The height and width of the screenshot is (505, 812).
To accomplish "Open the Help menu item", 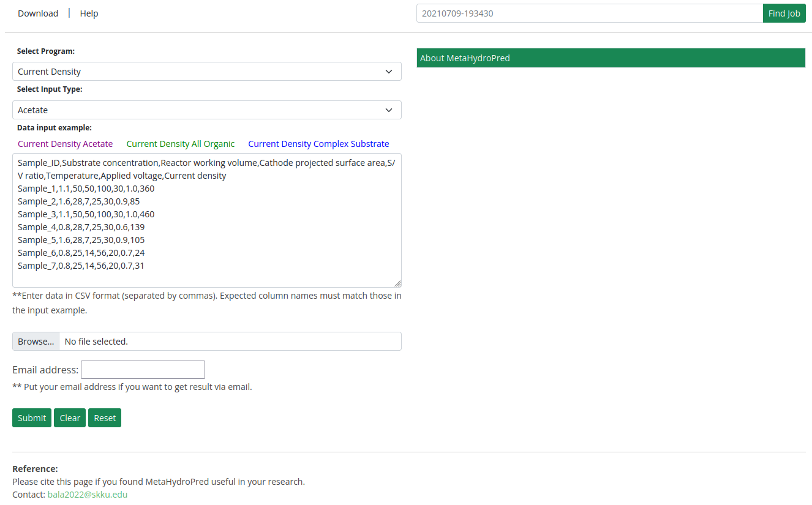I will (x=89, y=13).
